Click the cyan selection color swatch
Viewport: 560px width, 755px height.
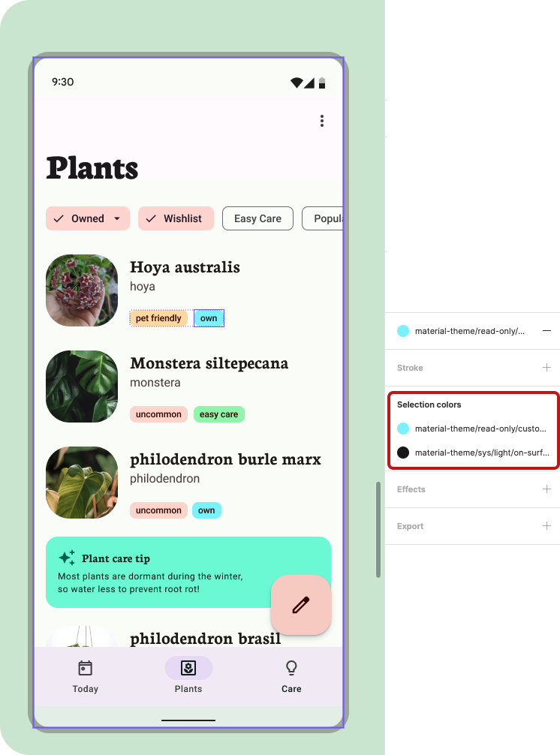pyautogui.click(x=403, y=429)
